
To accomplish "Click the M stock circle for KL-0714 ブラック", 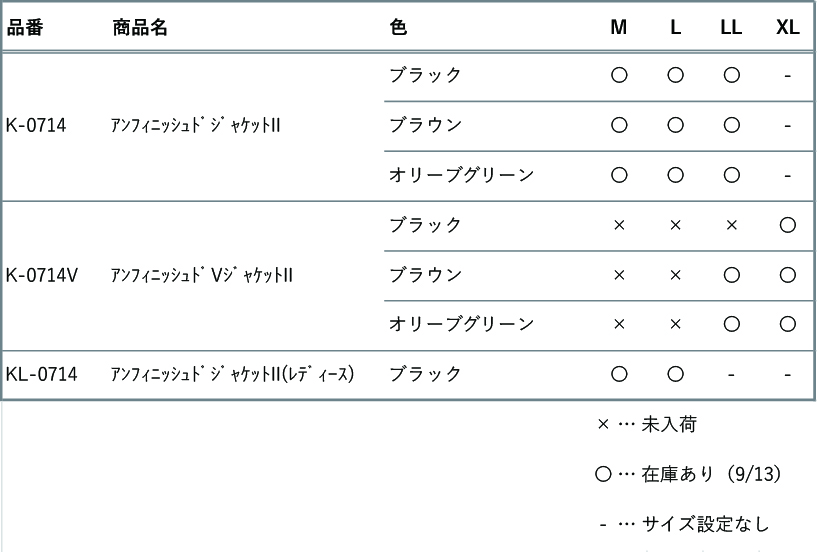I will click(x=619, y=374).
